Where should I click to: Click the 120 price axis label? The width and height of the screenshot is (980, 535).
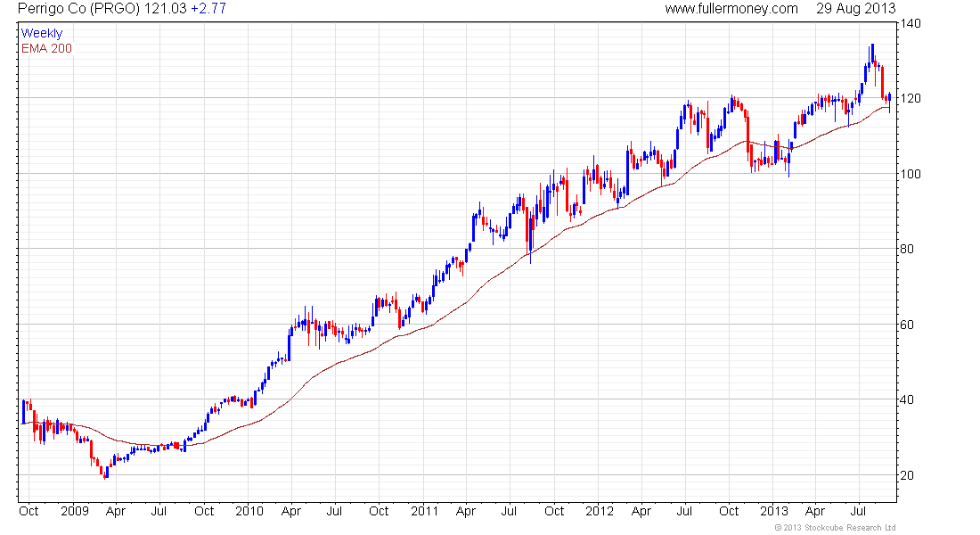click(910, 98)
